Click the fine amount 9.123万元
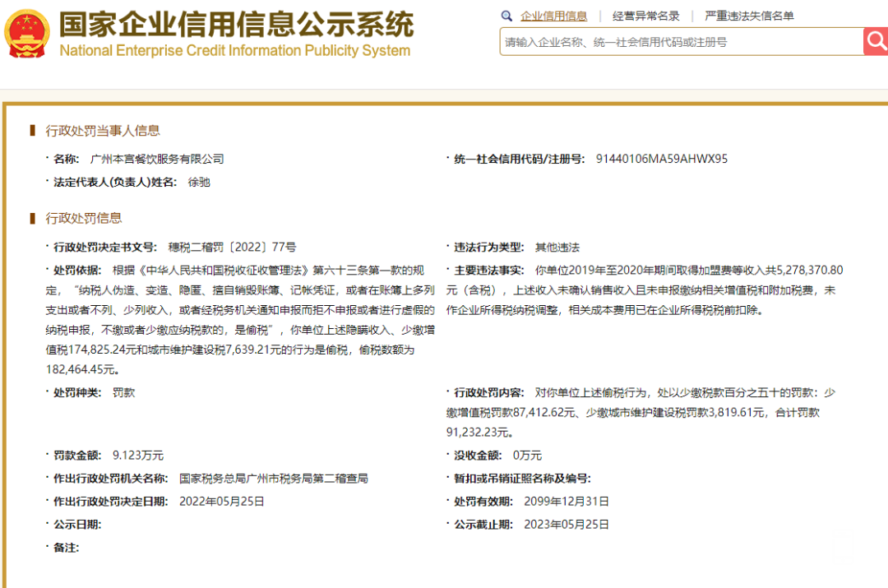The image size is (888, 588). point(137,456)
